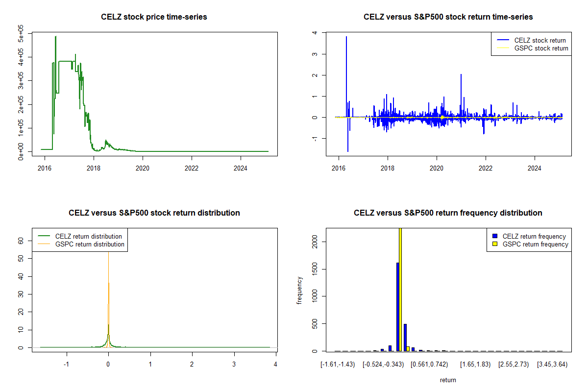588x392 pixels.
Task: Click the 'CELZ versus S&P500 stock return time-series' title
Action: point(448,17)
